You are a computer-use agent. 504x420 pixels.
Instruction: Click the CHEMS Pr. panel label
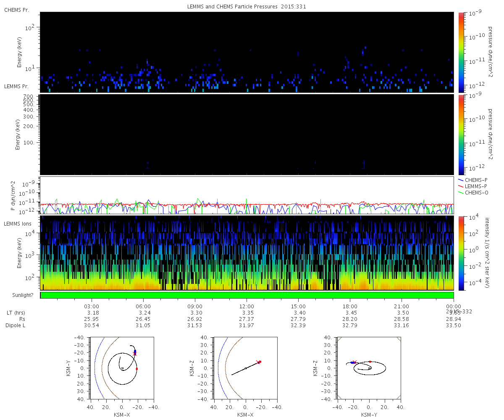[x=16, y=10]
